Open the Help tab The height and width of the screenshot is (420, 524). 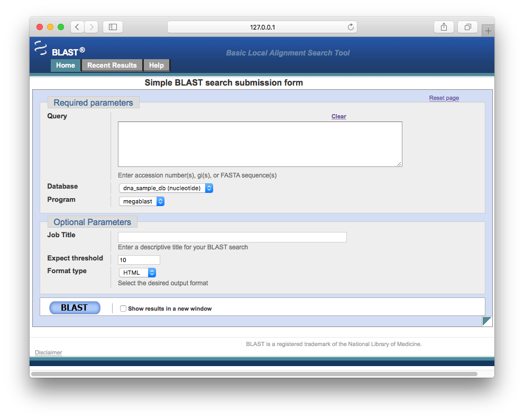157,66
